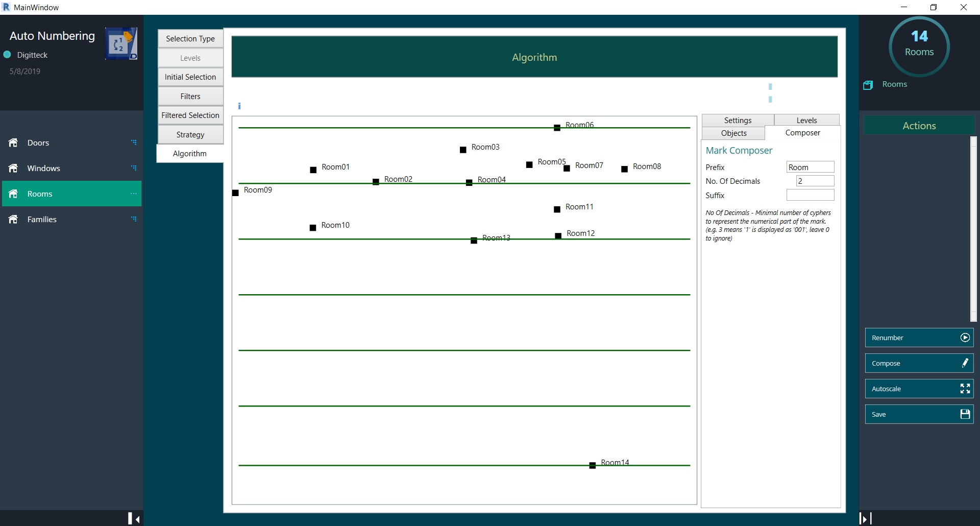Click the Rooms cube icon in header
Viewport: 980px width, 526px height.
[868, 85]
